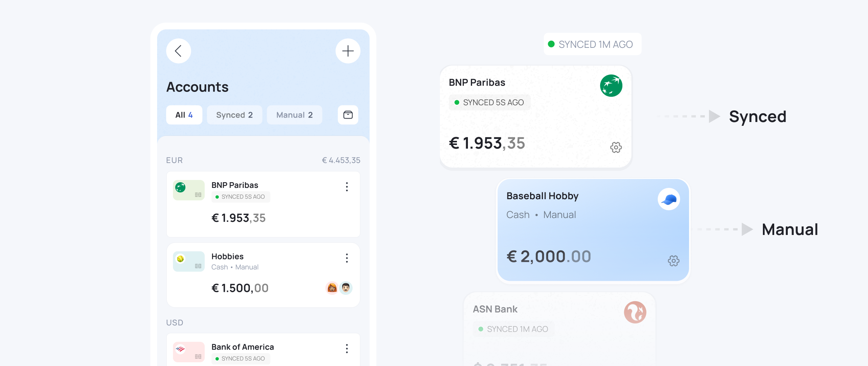
Task: Click SYNCED 5S AGO badge on large BNP card
Action: pos(489,102)
